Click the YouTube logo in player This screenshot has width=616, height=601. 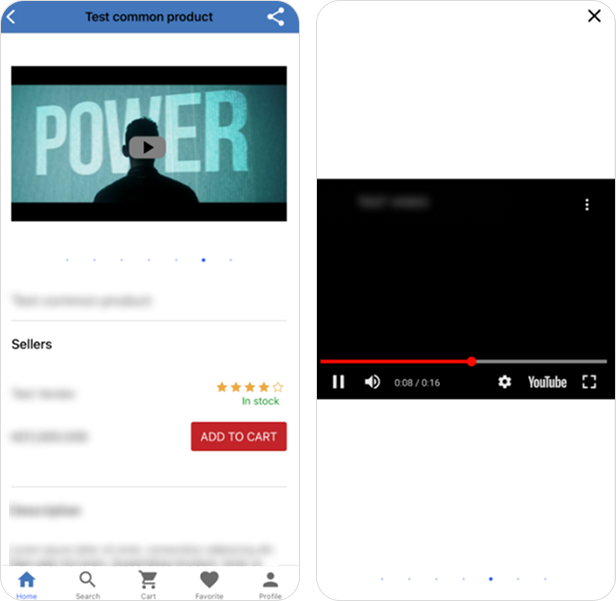tap(547, 382)
